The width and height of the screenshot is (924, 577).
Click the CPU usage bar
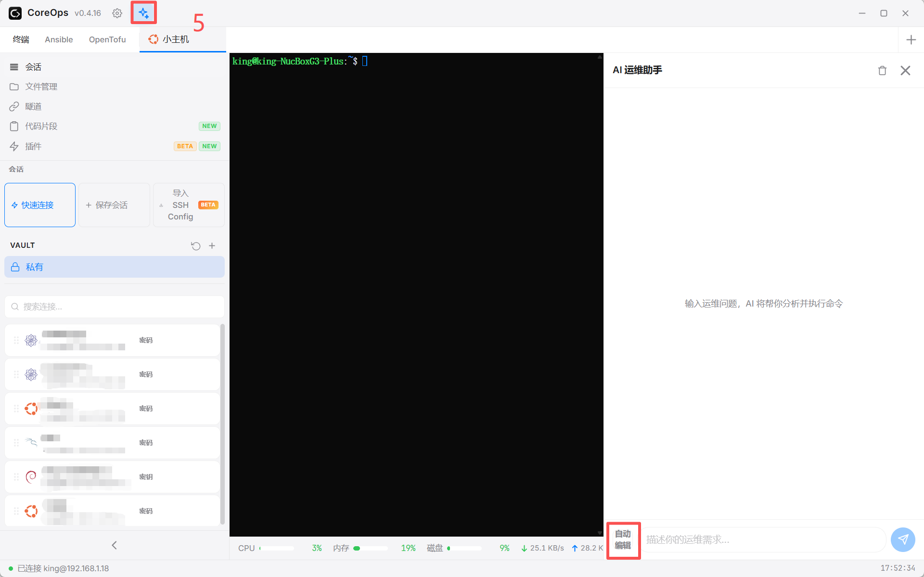point(277,548)
